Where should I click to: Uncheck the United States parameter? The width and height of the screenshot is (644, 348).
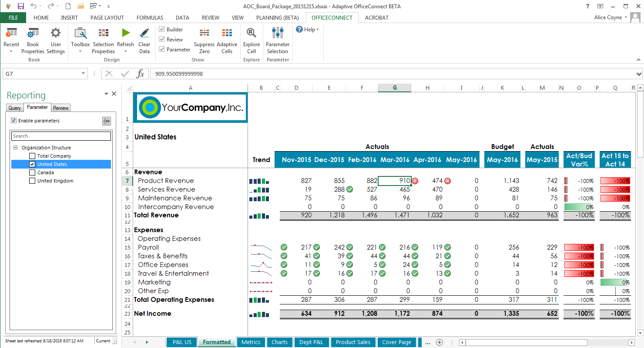coord(32,164)
